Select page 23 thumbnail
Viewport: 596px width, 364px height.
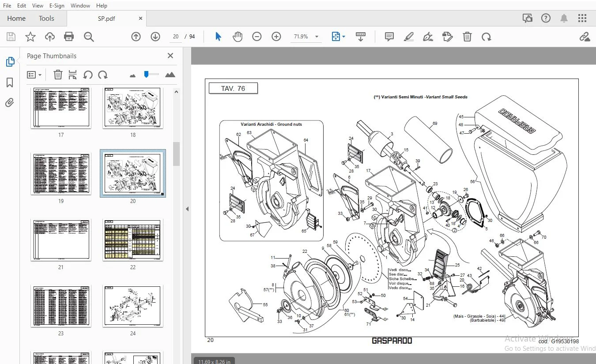click(61, 306)
